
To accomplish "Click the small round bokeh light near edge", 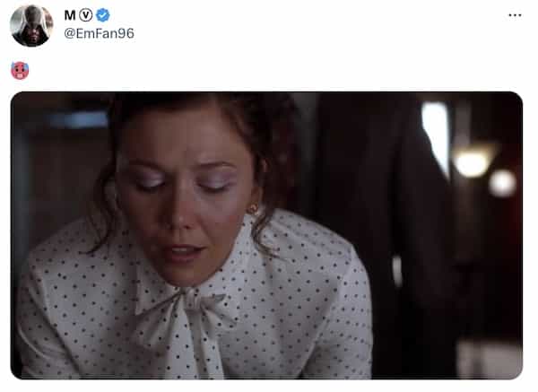I will point(502,184).
